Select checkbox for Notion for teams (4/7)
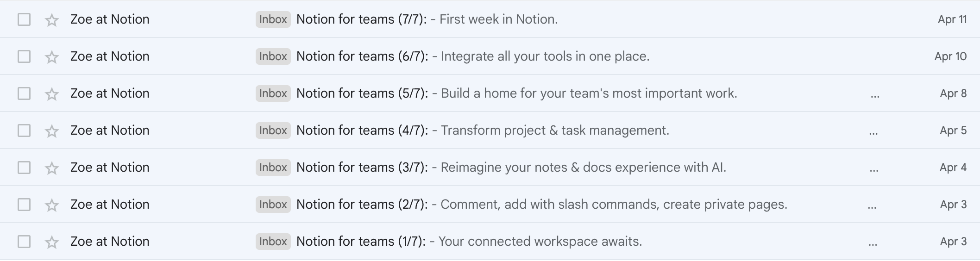This screenshot has width=980, height=261. pos(24,130)
